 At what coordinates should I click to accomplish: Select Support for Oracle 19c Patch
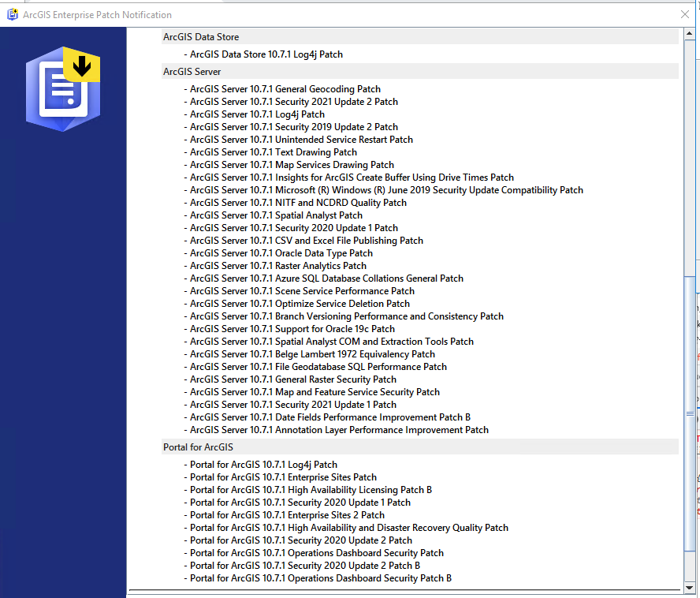(290, 329)
